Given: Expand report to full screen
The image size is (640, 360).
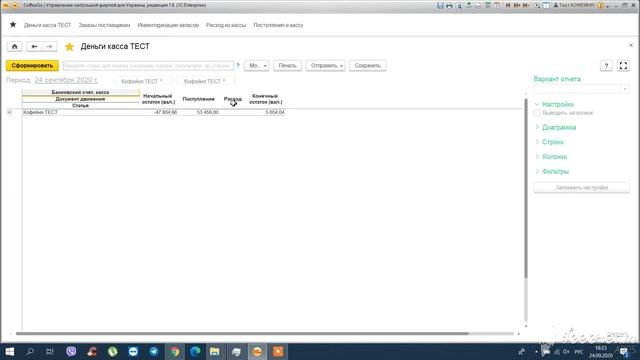Looking at the screenshot, I should point(623,66).
